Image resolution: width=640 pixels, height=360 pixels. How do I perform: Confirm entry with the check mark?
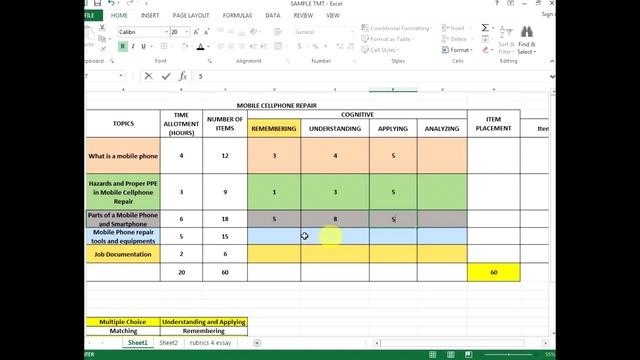(x=166, y=76)
